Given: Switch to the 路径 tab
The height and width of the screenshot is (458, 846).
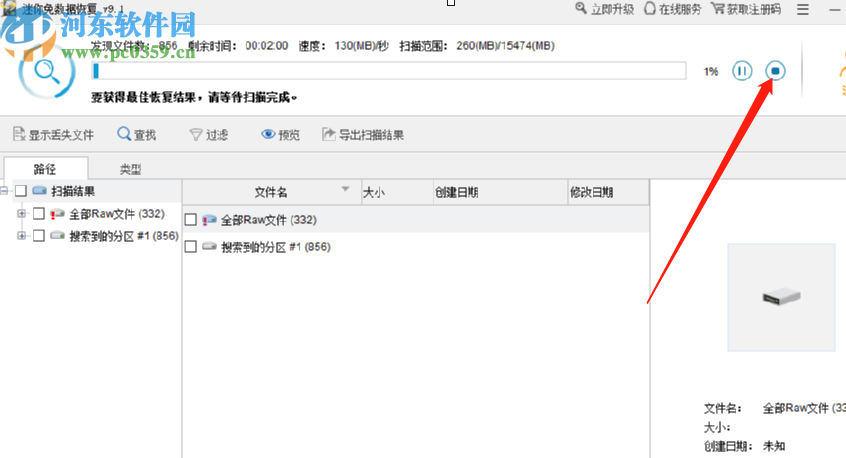Looking at the screenshot, I should tap(45, 169).
